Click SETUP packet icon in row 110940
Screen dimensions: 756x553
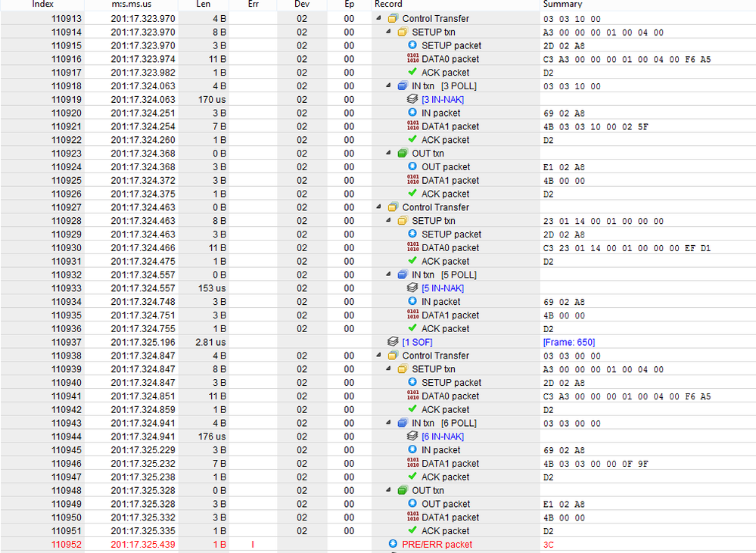coord(412,382)
